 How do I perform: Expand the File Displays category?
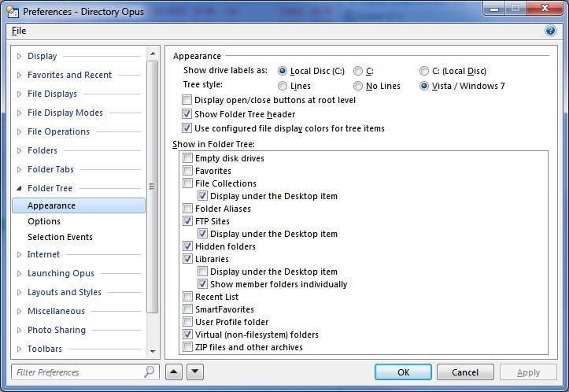click(x=20, y=94)
